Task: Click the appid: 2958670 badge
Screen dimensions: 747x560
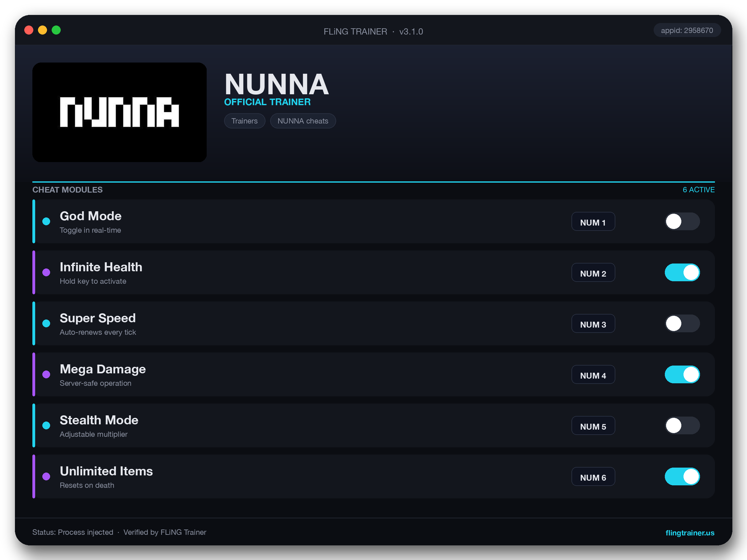Action: 687,30
